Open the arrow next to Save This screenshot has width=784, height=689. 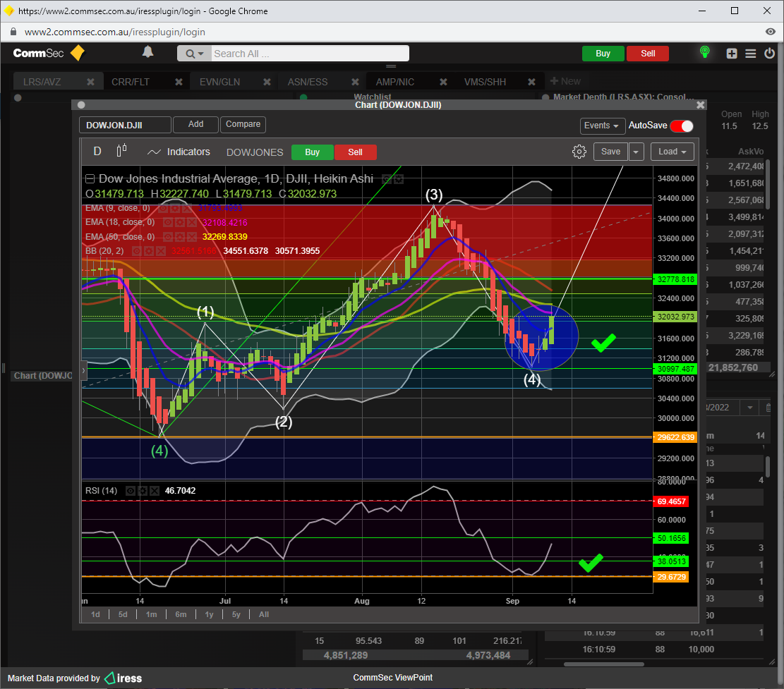(x=636, y=152)
